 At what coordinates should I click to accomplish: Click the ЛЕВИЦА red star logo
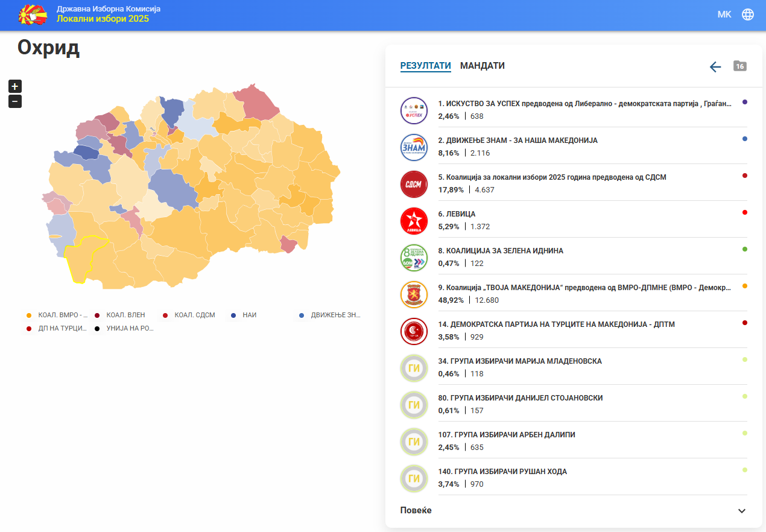point(414,221)
